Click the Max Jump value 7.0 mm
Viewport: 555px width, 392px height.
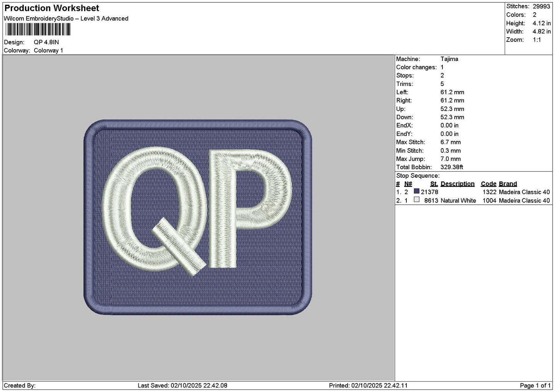(x=451, y=159)
